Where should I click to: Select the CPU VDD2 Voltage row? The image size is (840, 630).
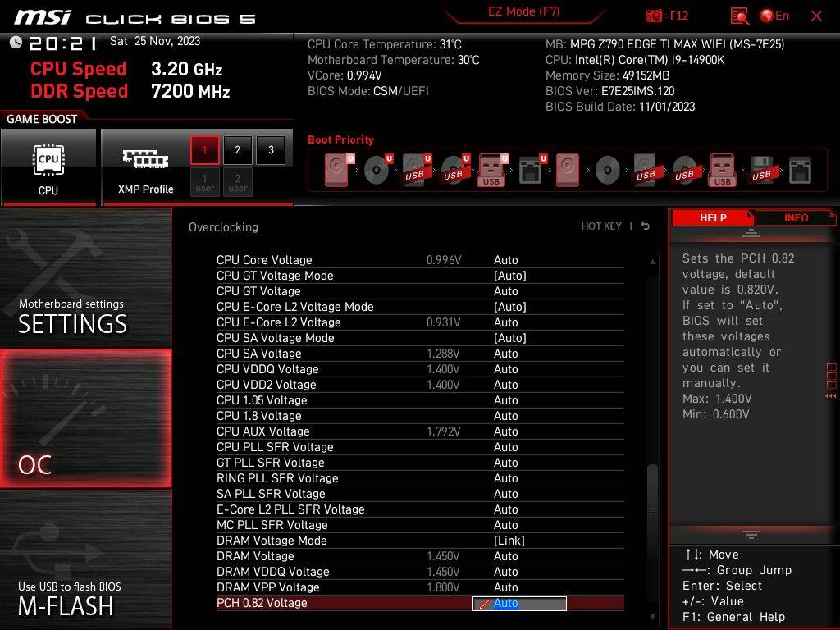420,385
